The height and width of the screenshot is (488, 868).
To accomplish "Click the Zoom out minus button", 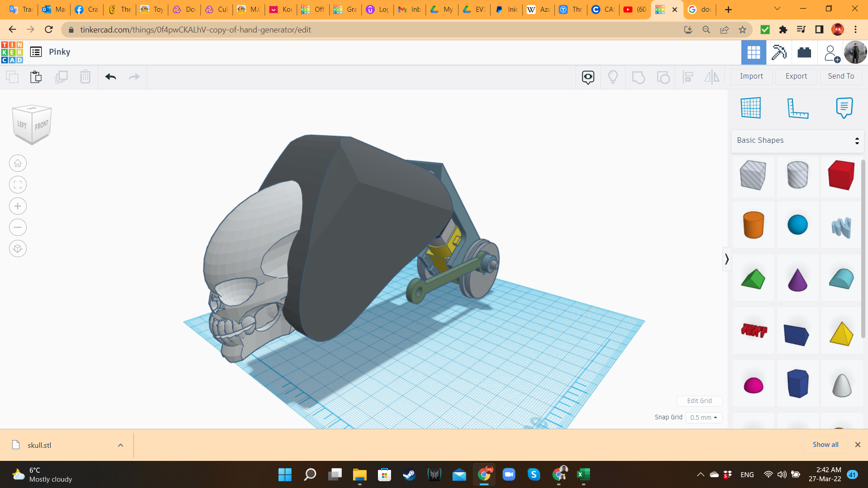I will (x=18, y=227).
